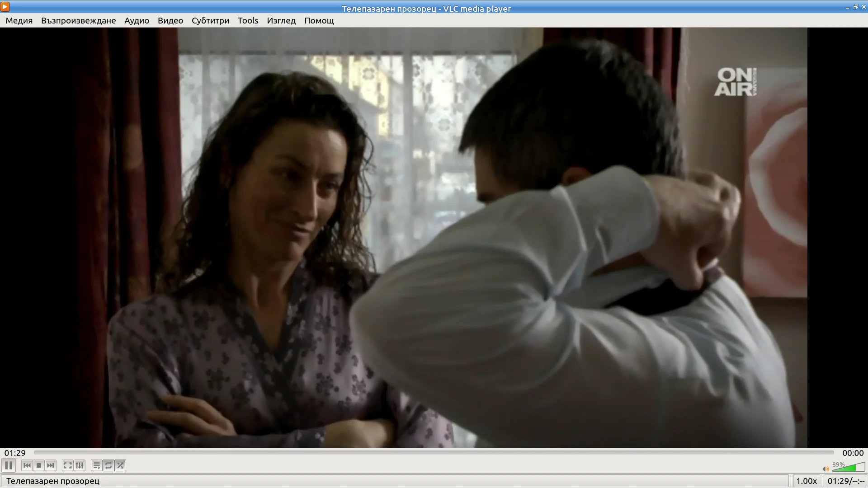The width and height of the screenshot is (868, 488).
Task: Toggle fullscreen video mode
Action: (68, 465)
